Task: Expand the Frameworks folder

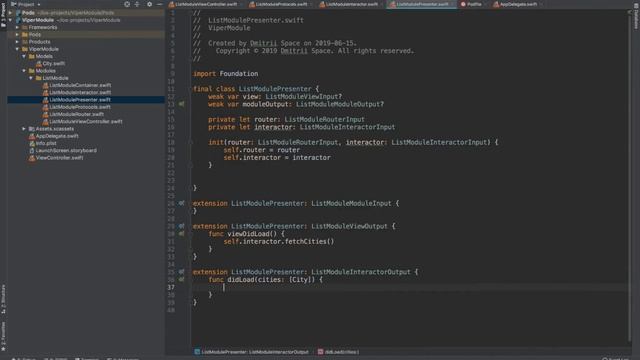Action: click(17, 27)
